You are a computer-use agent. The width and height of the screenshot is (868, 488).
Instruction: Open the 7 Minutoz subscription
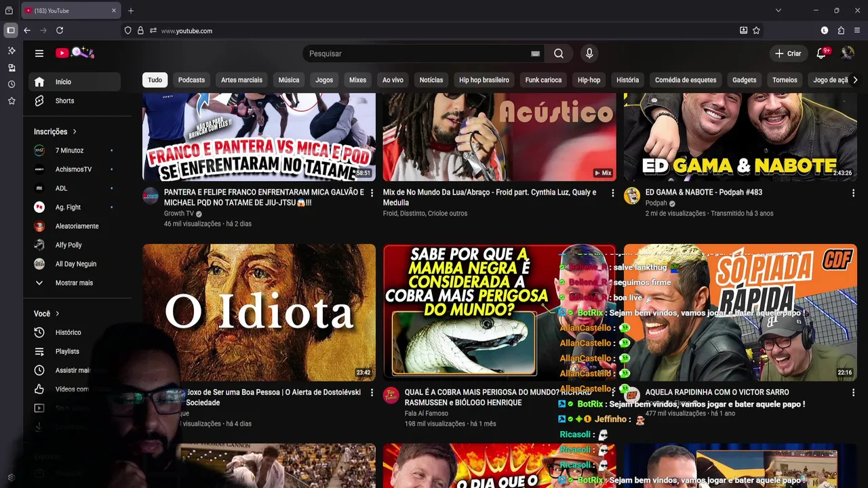click(x=75, y=150)
